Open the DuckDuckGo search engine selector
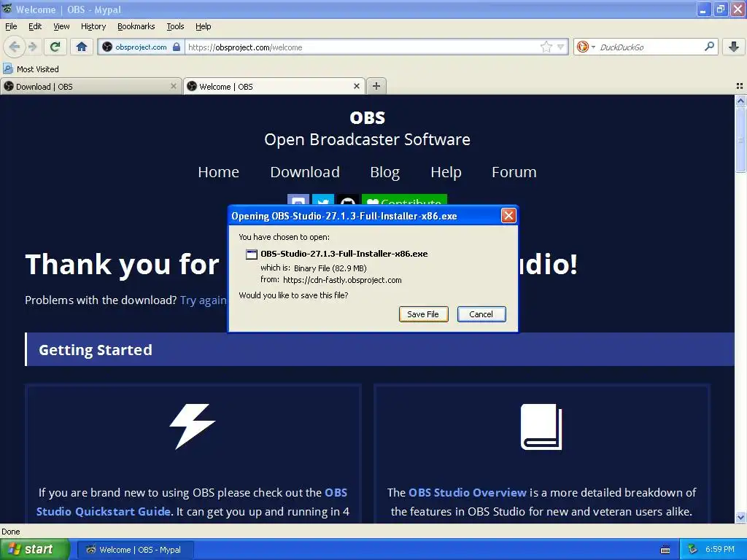The image size is (747, 560). 586,47
